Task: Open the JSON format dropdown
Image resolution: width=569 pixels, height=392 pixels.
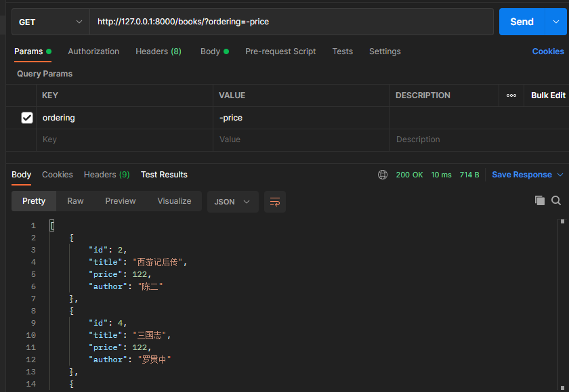Action: tap(232, 202)
